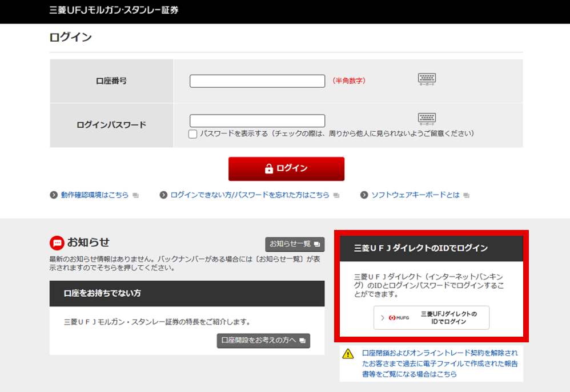The width and height of the screenshot is (570, 392).
Task: Click the red お知らせ speech bubble icon
Action: [x=57, y=243]
